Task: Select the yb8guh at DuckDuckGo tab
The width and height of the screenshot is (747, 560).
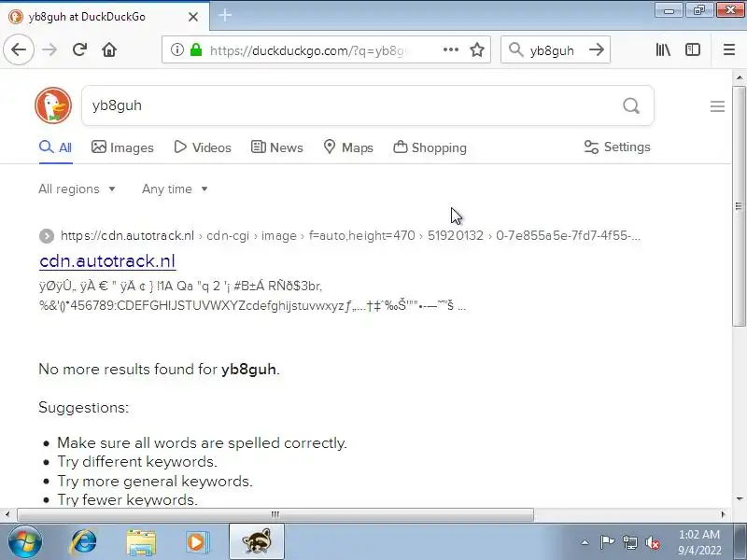Action: (x=105, y=17)
